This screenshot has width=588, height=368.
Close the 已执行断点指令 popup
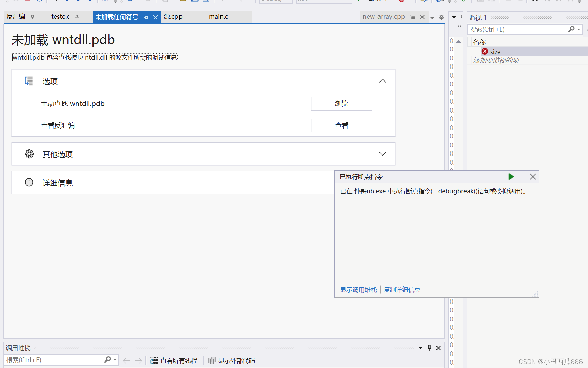pos(533,177)
